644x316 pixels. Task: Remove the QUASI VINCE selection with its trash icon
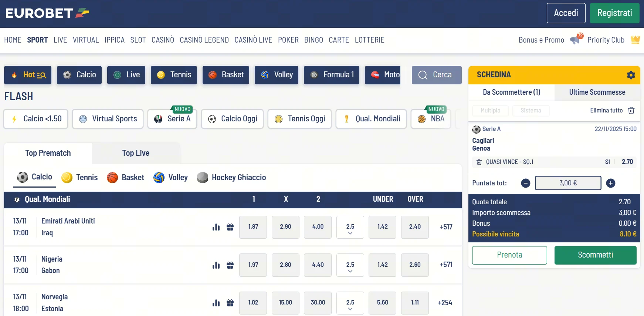[479, 162]
